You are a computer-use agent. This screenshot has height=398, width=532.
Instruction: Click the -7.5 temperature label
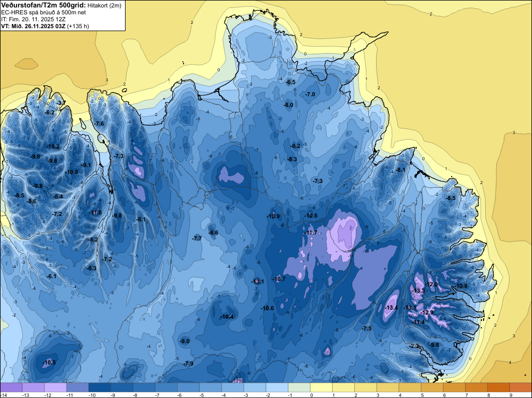(367, 328)
